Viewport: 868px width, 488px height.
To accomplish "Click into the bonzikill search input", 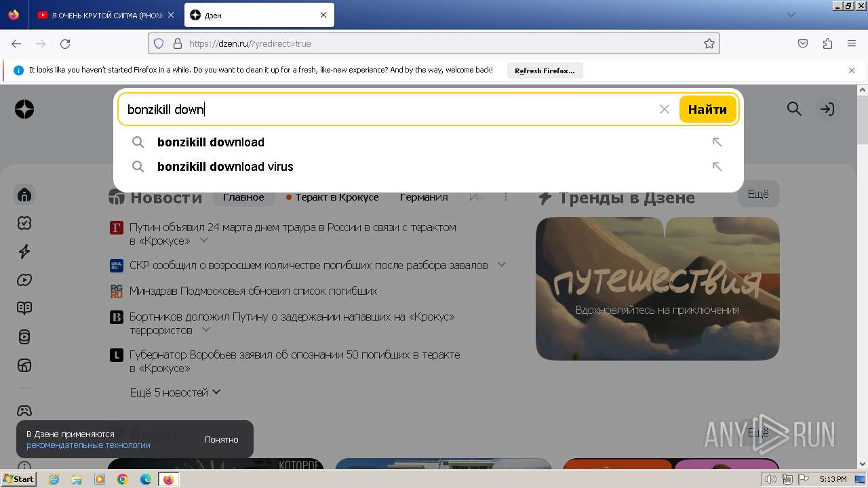I will click(387, 109).
